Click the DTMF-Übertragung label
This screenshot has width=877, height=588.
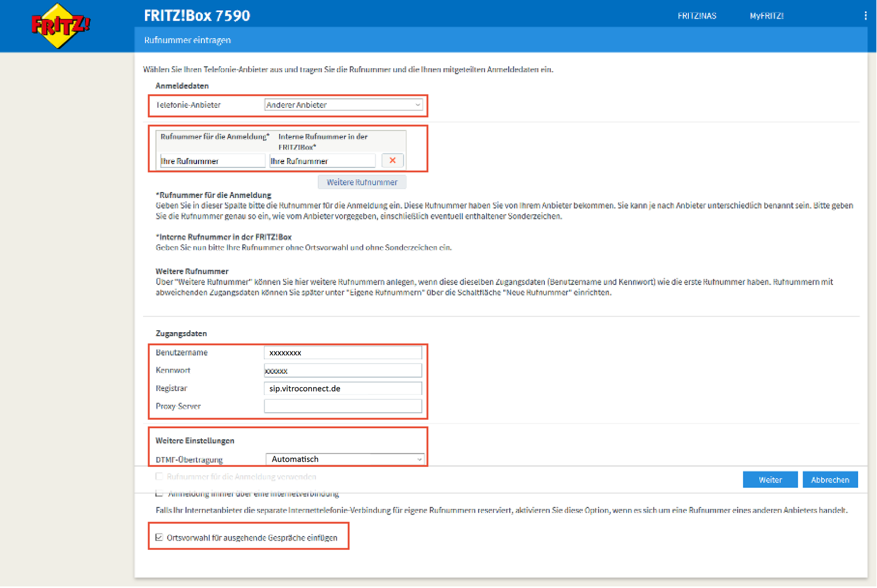tap(189, 460)
